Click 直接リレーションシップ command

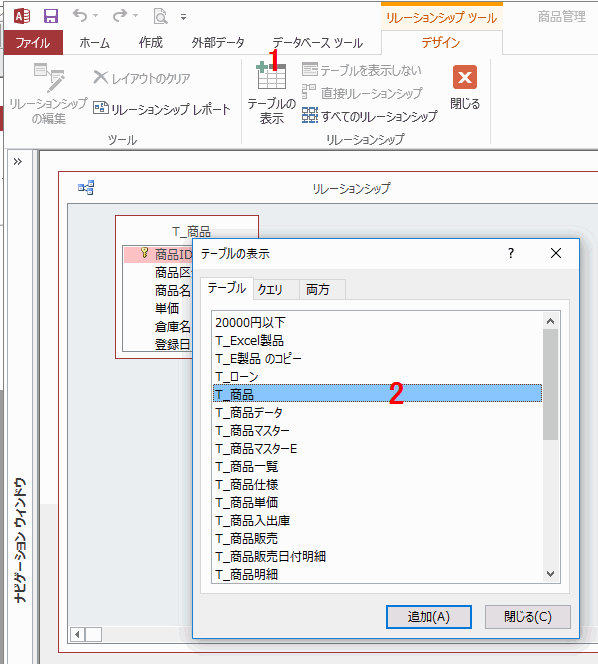362,93
